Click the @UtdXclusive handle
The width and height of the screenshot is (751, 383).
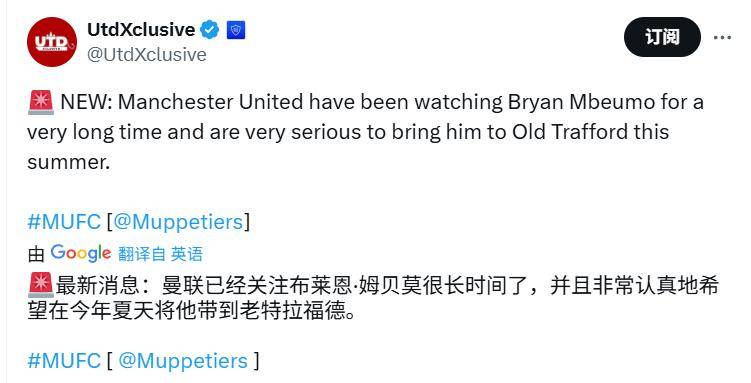[147, 55]
